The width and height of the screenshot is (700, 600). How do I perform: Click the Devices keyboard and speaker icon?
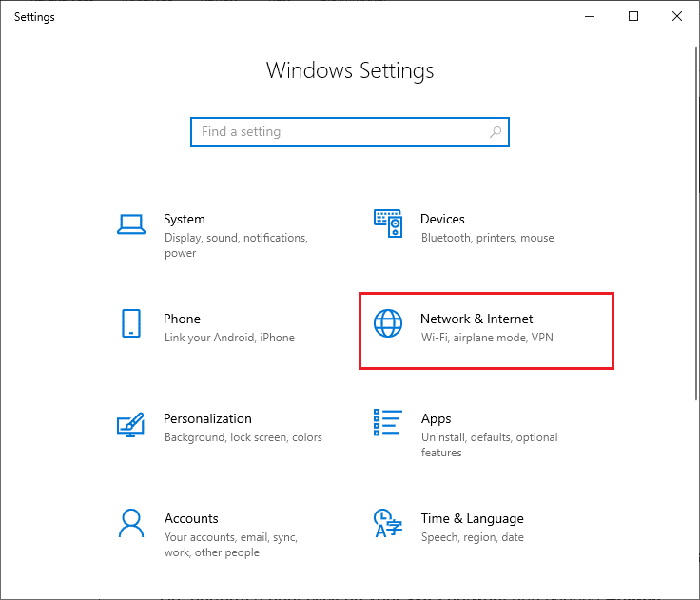pyautogui.click(x=388, y=223)
